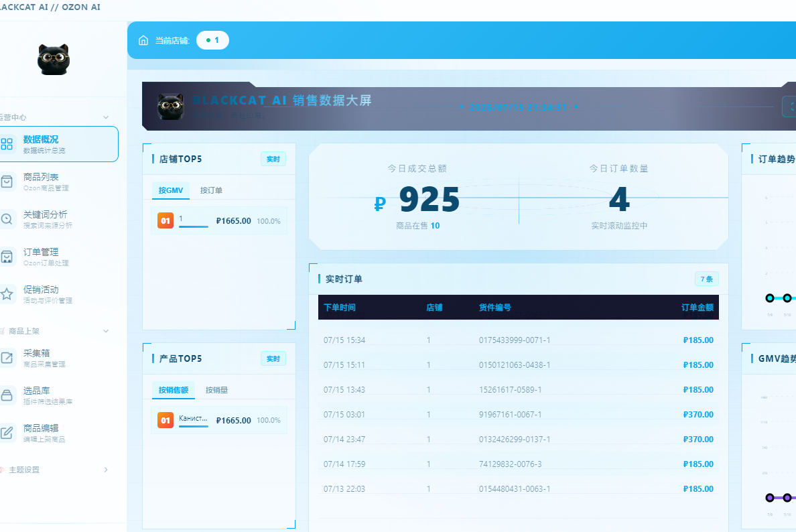
Task: Click 实时 badge in 产品TOP5 panel
Action: point(273,358)
